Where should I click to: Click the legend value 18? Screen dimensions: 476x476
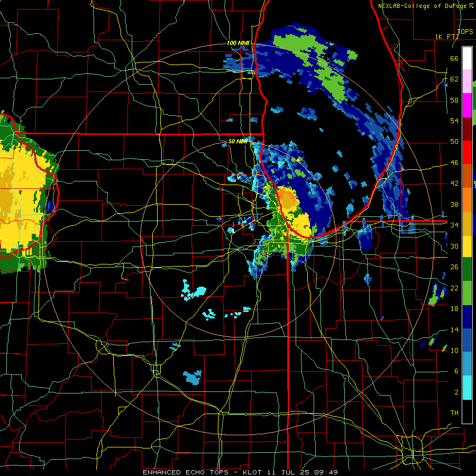pos(454,309)
